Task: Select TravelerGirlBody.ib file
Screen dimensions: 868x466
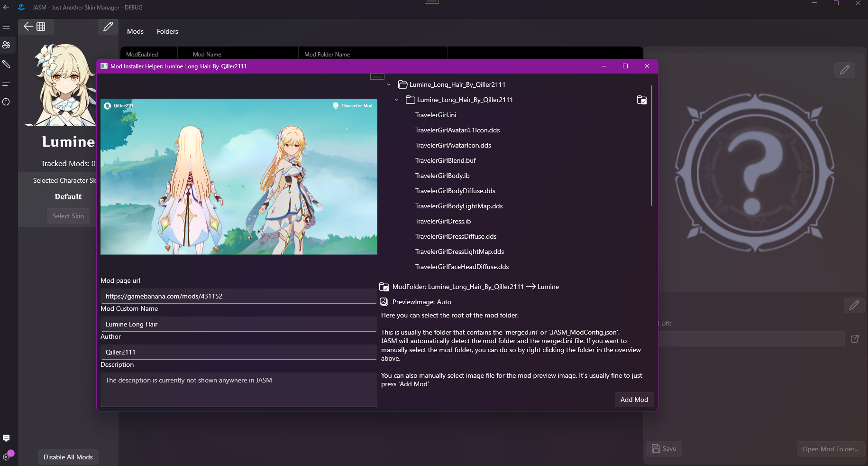Action: pyautogui.click(x=442, y=176)
